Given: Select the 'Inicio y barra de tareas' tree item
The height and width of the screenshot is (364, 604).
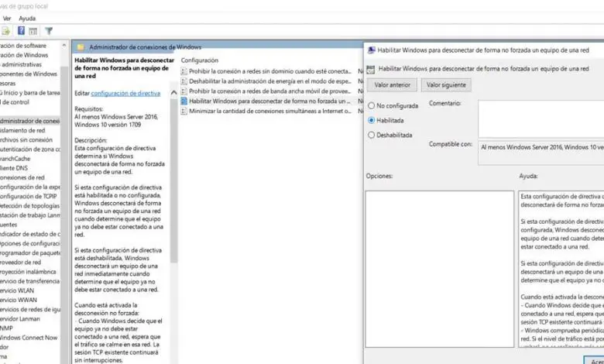Looking at the screenshot, I should [29, 93].
